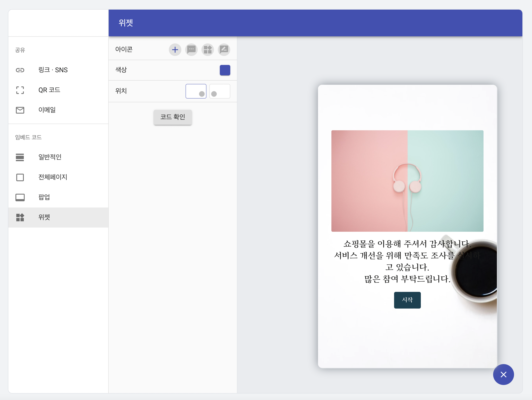This screenshot has height=400, width=532.
Task: Open 링크 · SNS share option
Action: click(58, 70)
